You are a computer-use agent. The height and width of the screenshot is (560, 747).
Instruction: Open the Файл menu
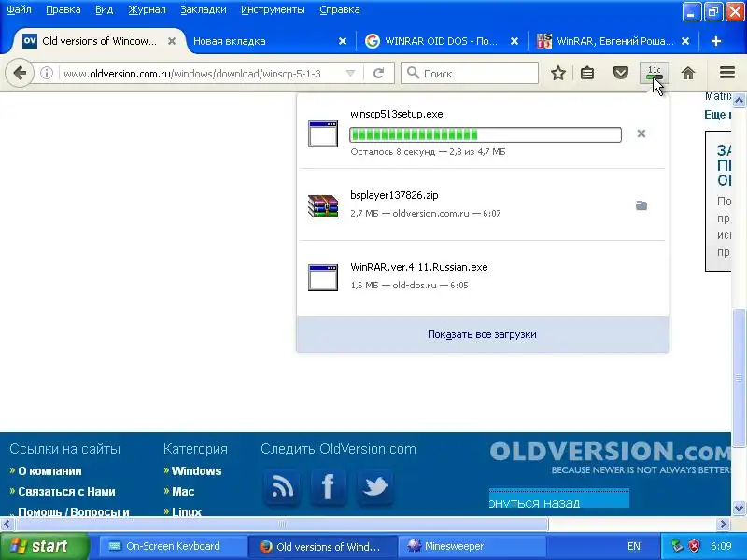[19, 9]
